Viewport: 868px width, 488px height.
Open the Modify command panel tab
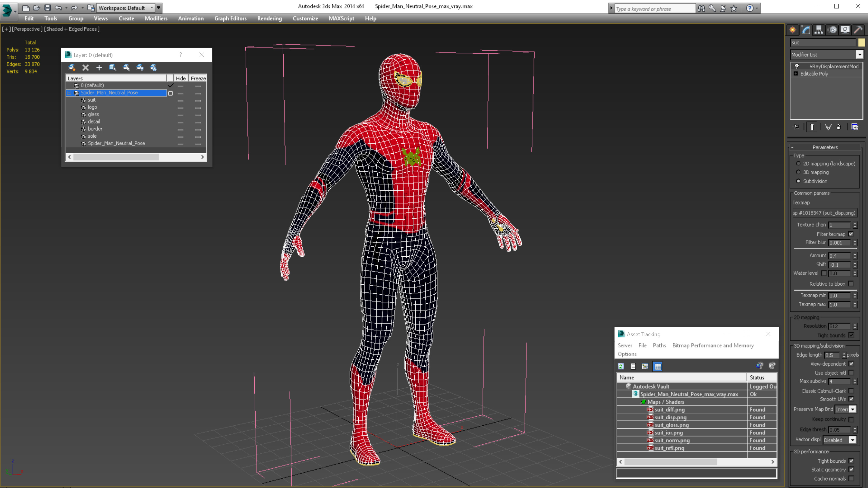(x=806, y=30)
